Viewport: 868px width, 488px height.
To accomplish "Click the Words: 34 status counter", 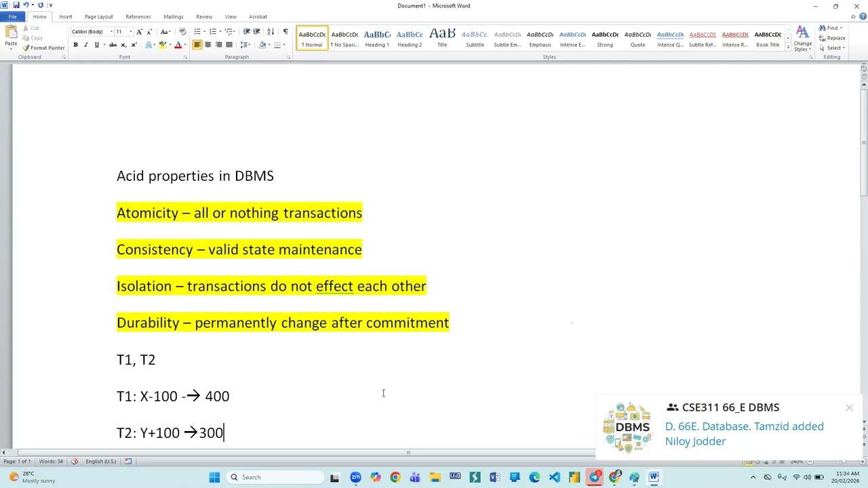I will 51,461.
